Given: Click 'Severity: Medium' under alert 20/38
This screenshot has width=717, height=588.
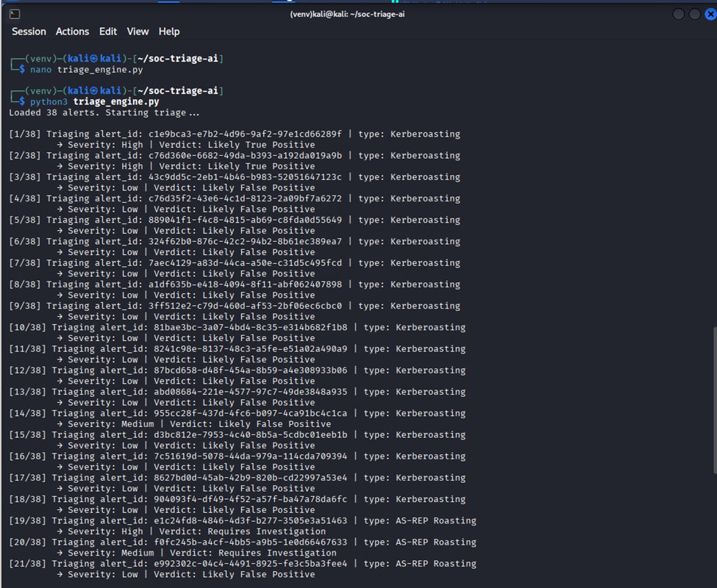Looking at the screenshot, I should [111, 553].
